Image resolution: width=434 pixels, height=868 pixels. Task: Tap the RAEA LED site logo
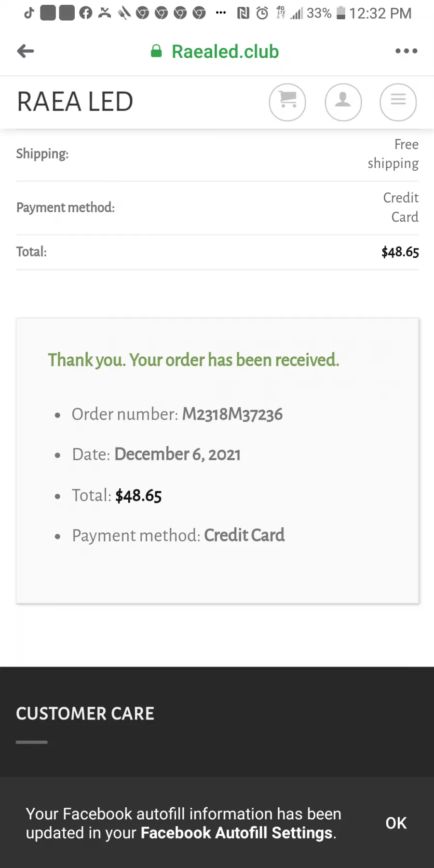point(75,102)
